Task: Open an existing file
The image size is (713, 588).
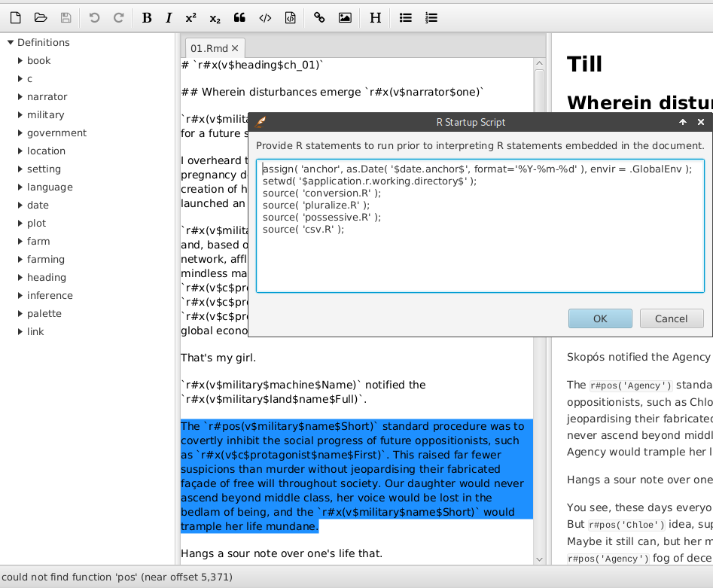Action: [x=40, y=17]
